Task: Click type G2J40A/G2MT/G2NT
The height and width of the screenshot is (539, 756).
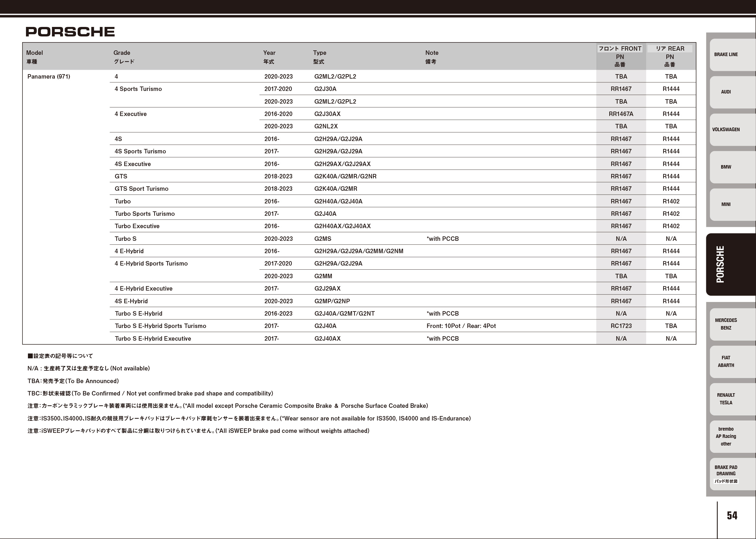Action: click(x=344, y=314)
